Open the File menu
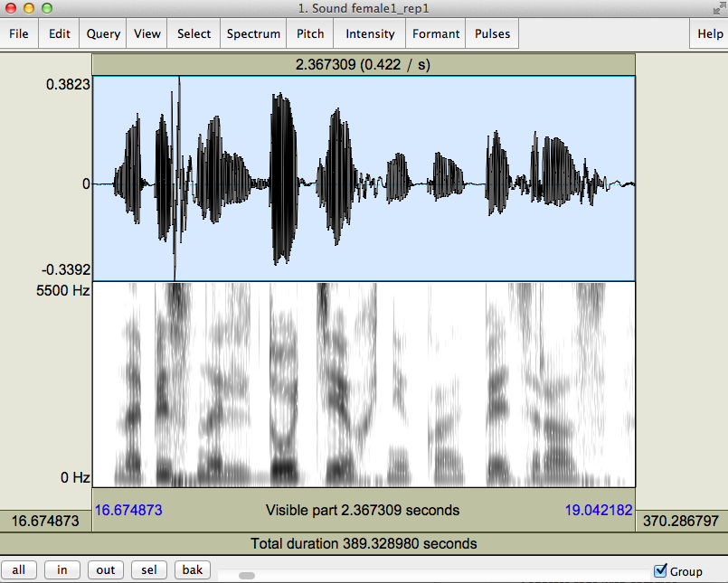Viewport: 728px width, 583px height. [x=19, y=33]
